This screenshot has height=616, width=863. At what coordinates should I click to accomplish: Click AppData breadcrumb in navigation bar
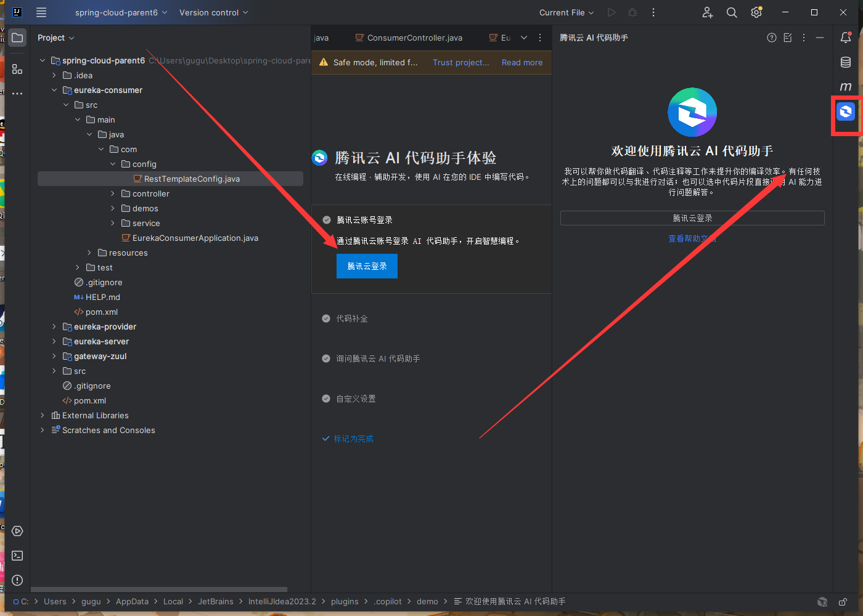click(132, 602)
